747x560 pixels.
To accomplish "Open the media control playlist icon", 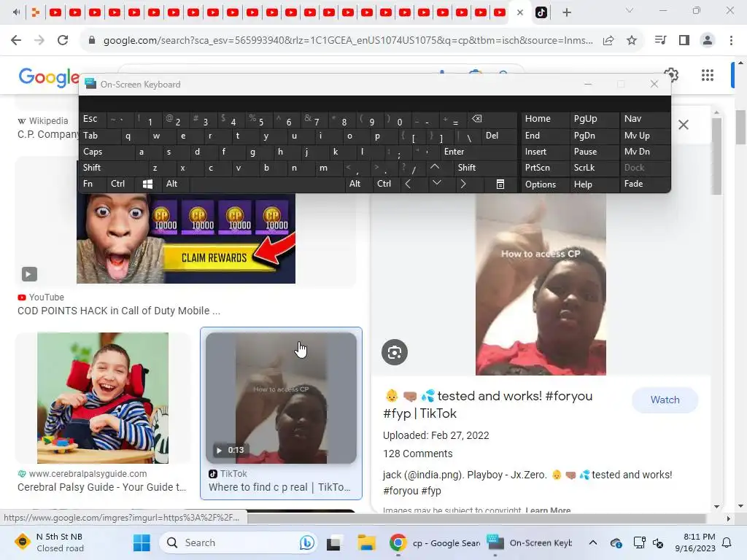I will [660, 41].
